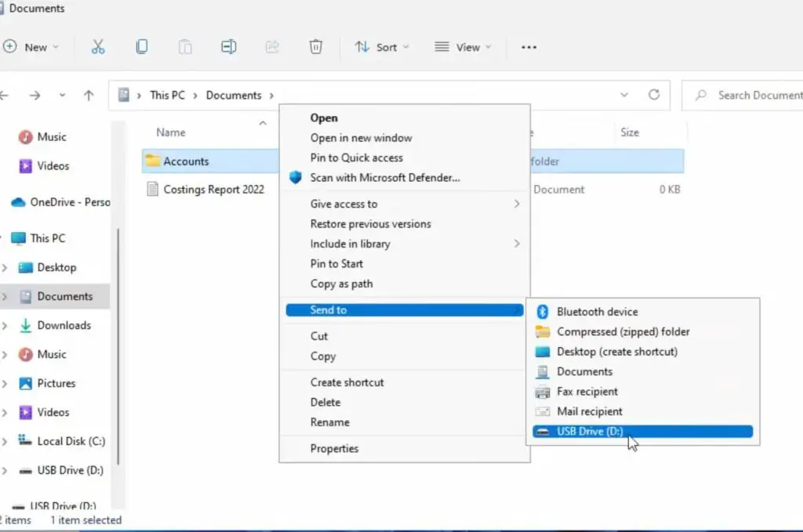Open the View dropdown

(x=463, y=47)
